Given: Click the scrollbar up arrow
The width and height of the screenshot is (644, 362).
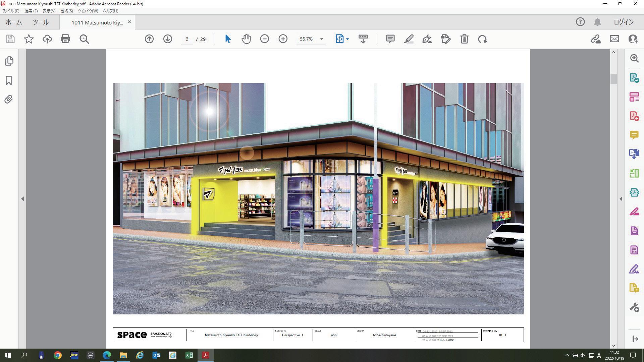Looking at the screenshot, I should [614, 52].
